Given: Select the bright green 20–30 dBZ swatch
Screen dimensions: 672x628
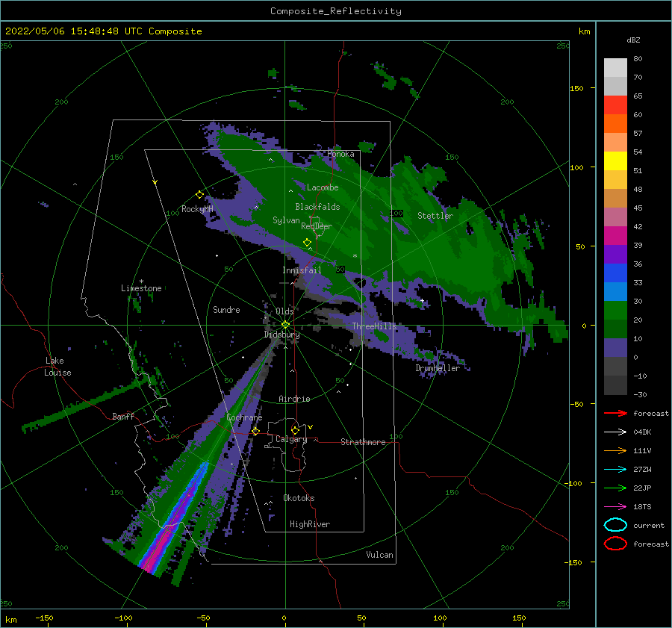Looking at the screenshot, I should tap(615, 311).
